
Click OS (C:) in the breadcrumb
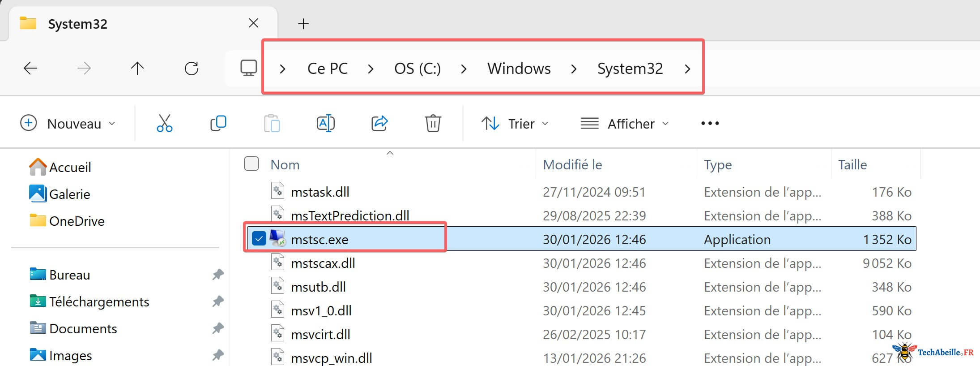(x=418, y=69)
